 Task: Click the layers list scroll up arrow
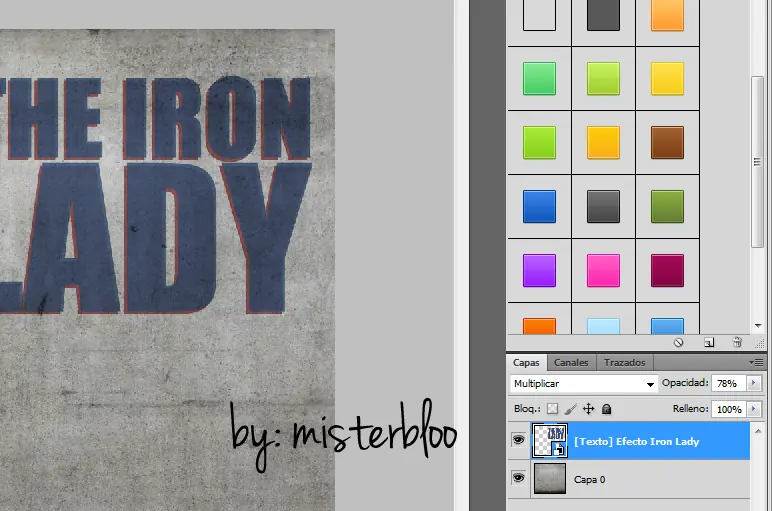[758, 431]
